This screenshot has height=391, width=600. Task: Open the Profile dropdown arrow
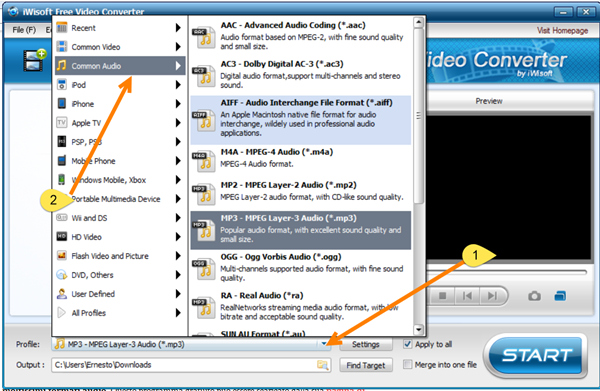point(324,344)
